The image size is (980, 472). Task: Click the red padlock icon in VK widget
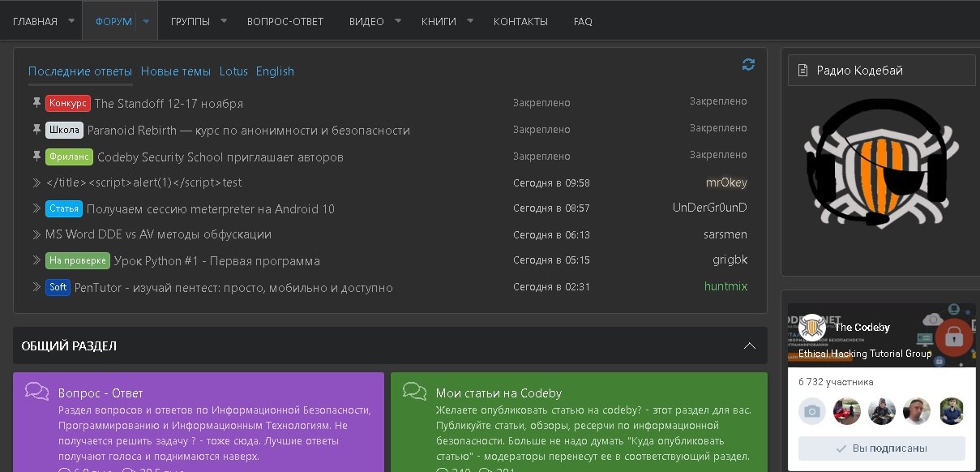pyautogui.click(x=954, y=335)
